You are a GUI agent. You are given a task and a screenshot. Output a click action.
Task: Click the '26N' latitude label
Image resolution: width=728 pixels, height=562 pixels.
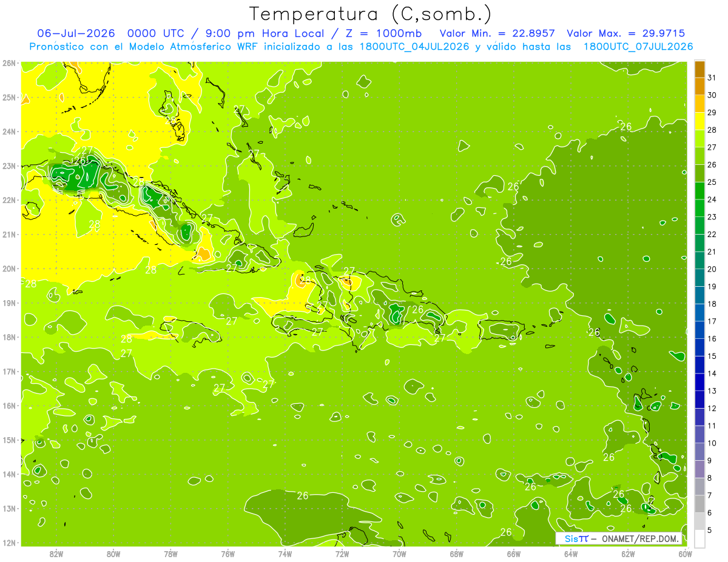[x=8, y=63]
